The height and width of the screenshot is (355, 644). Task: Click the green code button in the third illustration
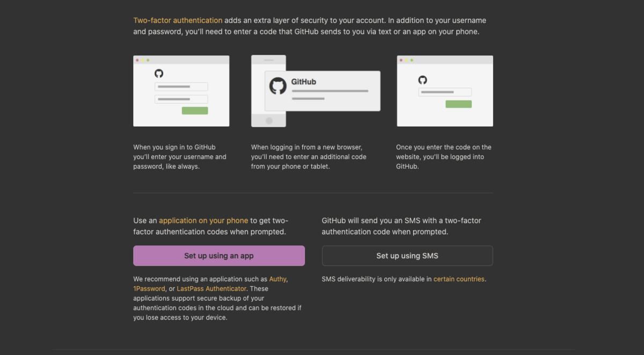click(x=459, y=104)
